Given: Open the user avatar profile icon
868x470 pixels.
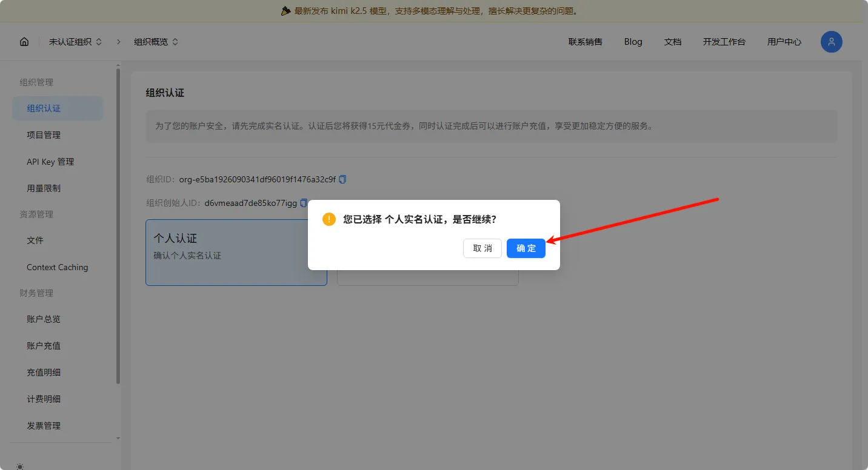Looking at the screenshot, I should (x=831, y=42).
